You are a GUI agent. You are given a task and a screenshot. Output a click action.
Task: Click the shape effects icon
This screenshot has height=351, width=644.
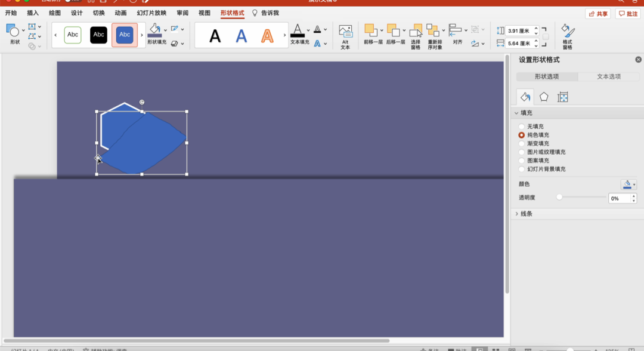[x=175, y=43]
